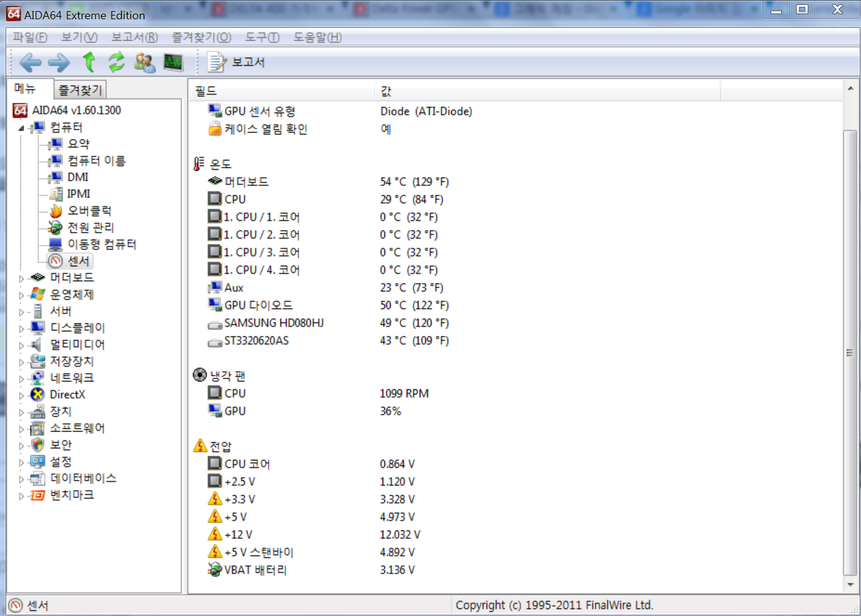Select the 마더보드 temperature row
861x616 pixels.
point(515,181)
